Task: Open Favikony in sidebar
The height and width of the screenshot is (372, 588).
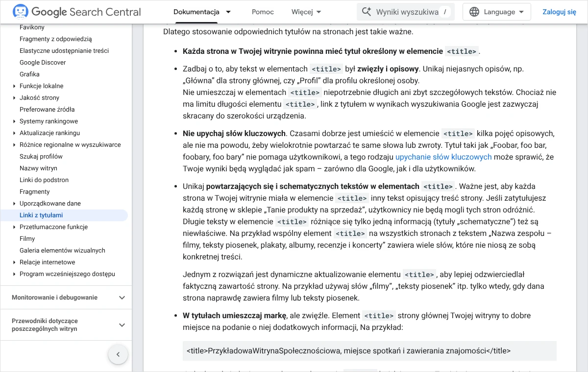Action: (x=32, y=27)
